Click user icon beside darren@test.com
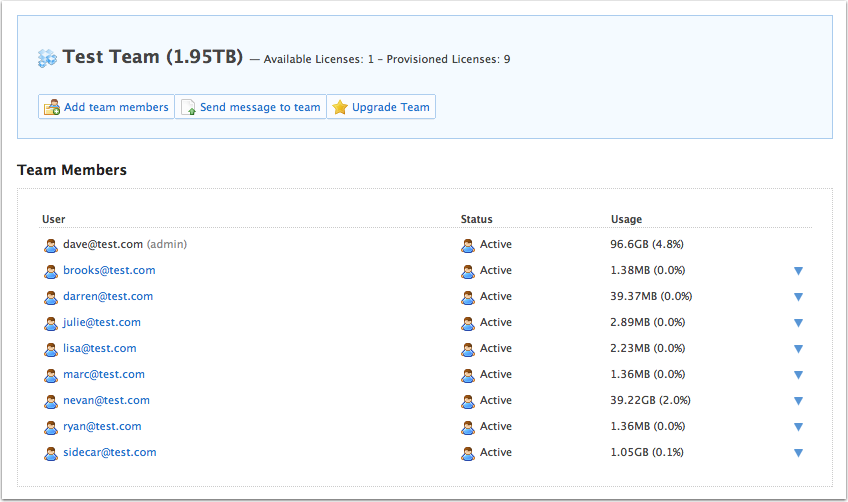Image resolution: width=848 pixels, height=502 pixels. pyautogui.click(x=51, y=298)
